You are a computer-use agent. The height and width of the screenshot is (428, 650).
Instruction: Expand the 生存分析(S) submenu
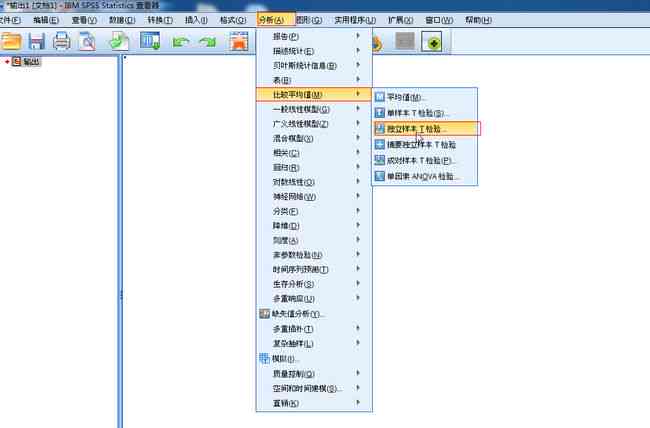(x=314, y=284)
